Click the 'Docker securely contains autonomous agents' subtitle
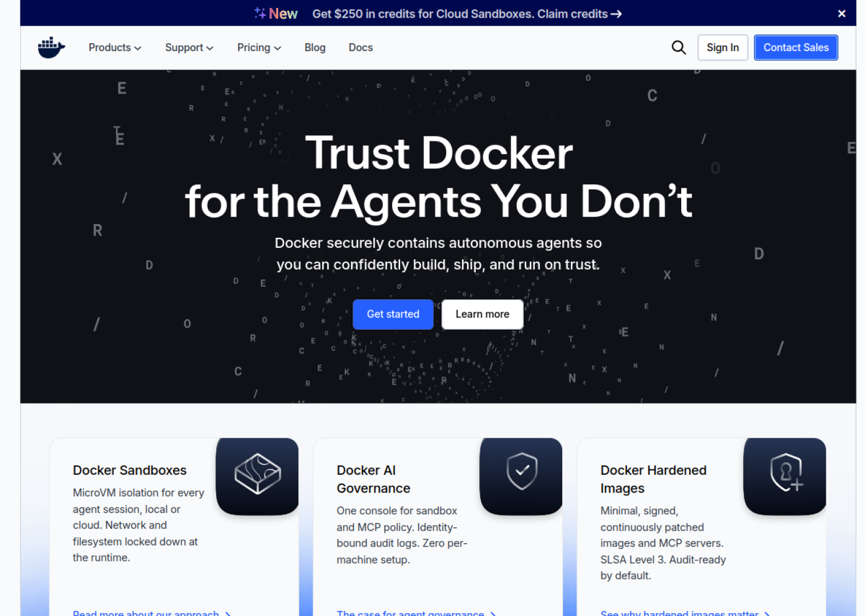The image size is (865, 616). point(438,254)
